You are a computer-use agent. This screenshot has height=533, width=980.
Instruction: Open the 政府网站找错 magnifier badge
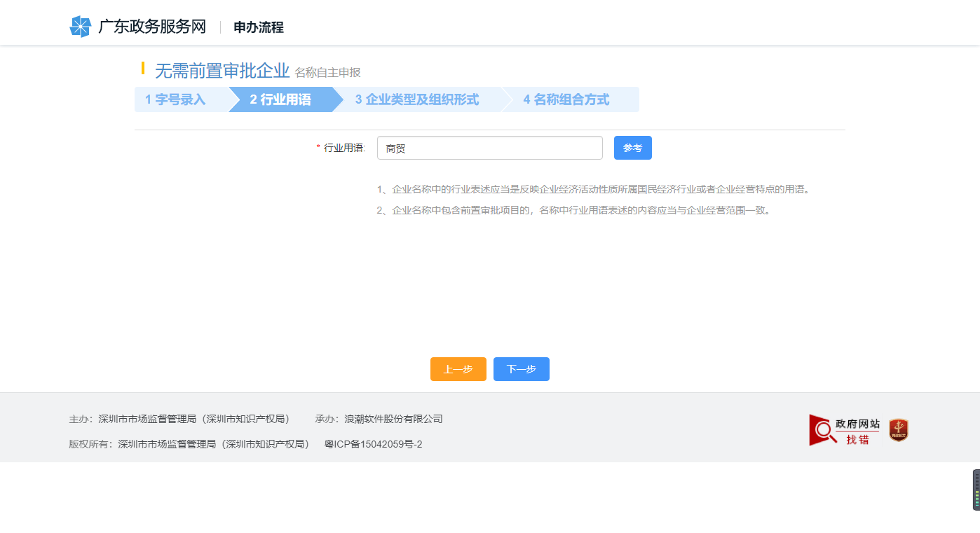[x=843, y=429]
